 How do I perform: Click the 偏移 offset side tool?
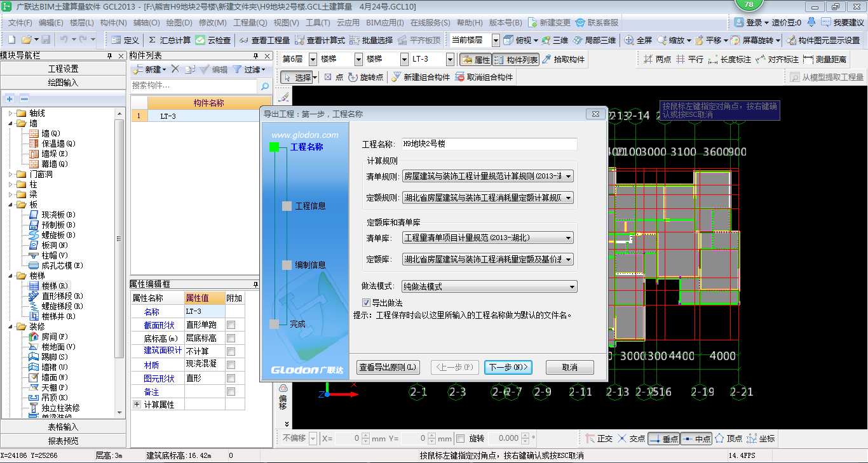pyautogui.click(x=283, y=397)
